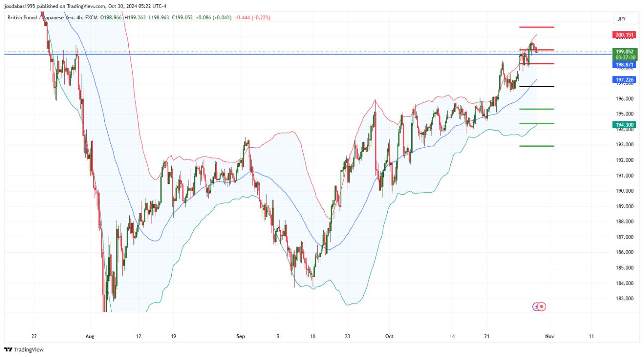Click the 191.000 price axis label
The width and height of the screenshot is (644, 357).
(x=625, y=175)
